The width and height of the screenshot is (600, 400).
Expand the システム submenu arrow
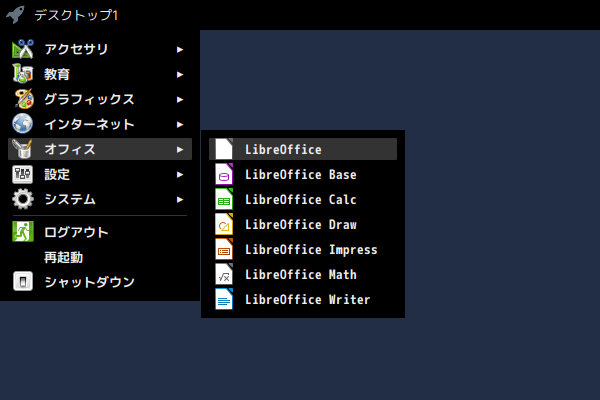tap(180, 199)
